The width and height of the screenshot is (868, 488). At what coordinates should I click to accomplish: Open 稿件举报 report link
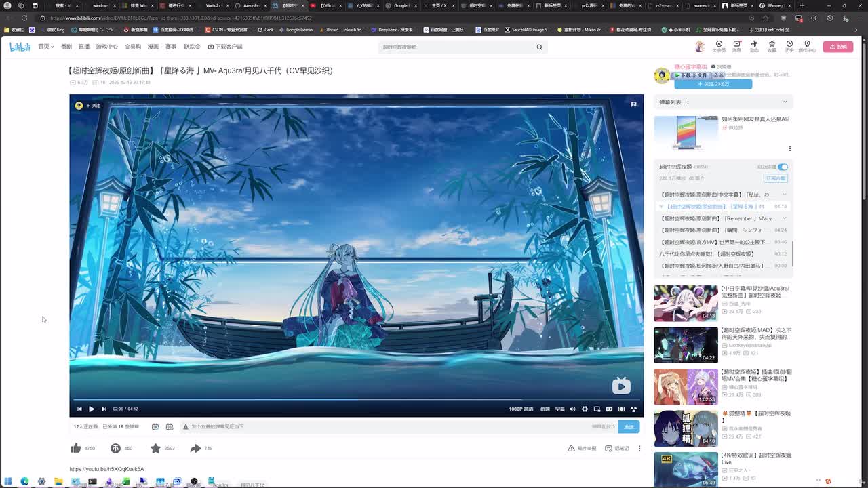coord(583,449)
